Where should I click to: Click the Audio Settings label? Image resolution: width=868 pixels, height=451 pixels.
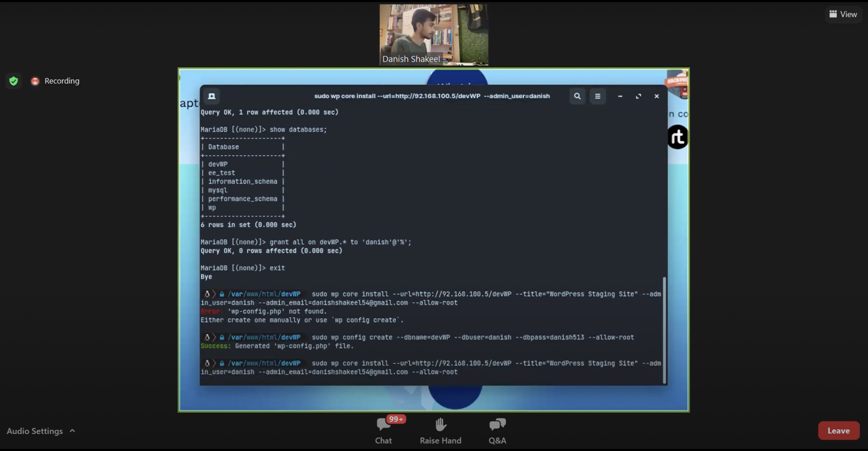35,431
